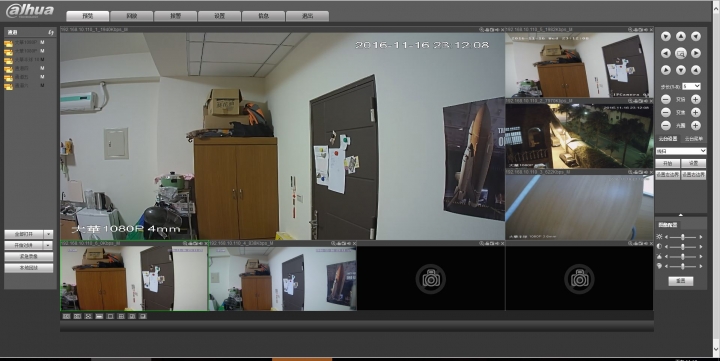Toggle main stream M for third channel

(x=42, y=60)
